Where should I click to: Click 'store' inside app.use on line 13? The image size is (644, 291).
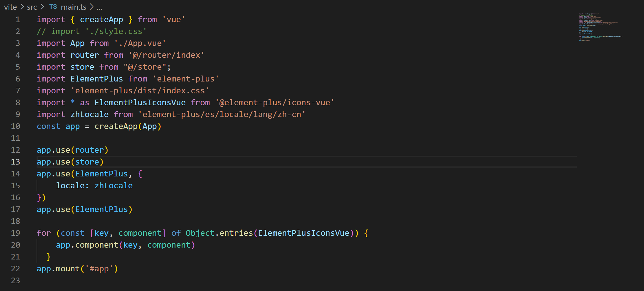pyautogui.click(x=87, y=162)
